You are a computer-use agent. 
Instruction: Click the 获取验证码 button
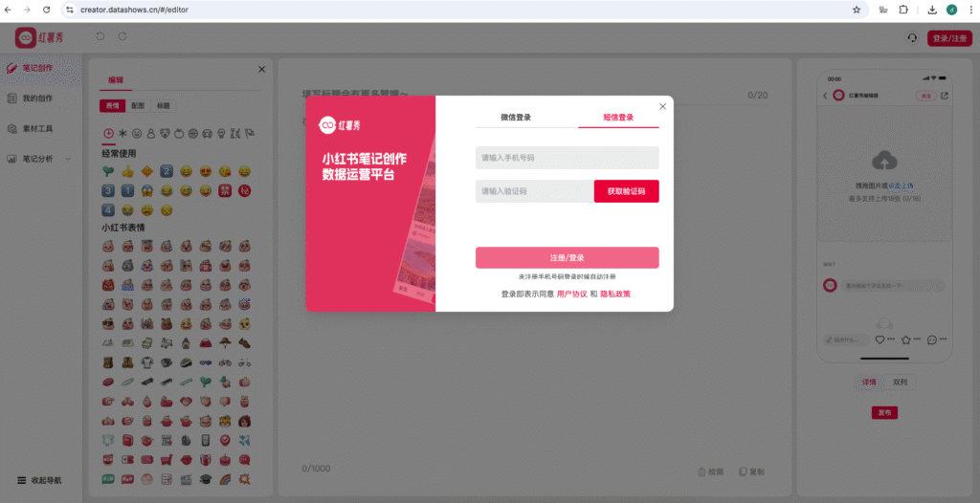coord(626,191)
